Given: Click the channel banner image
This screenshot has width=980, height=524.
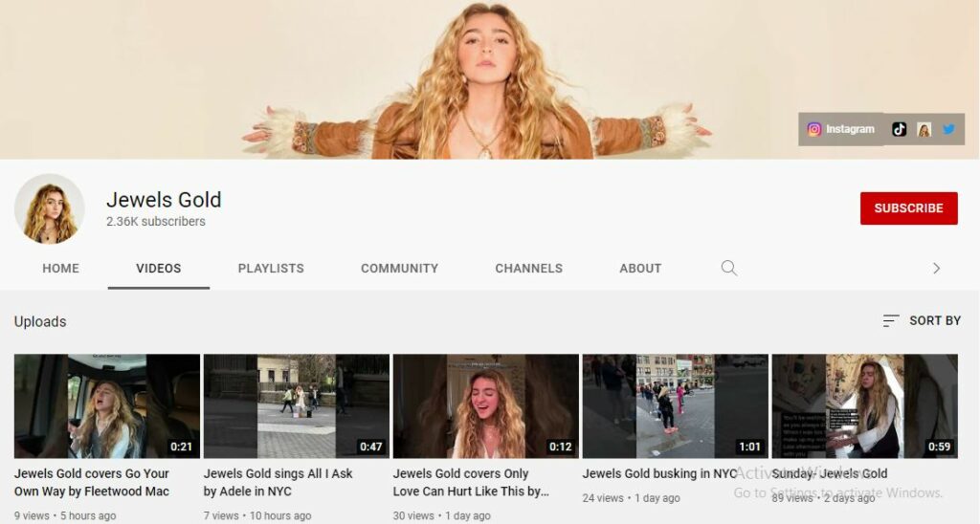Looking at the screenshot, I should tap(490, 79).
